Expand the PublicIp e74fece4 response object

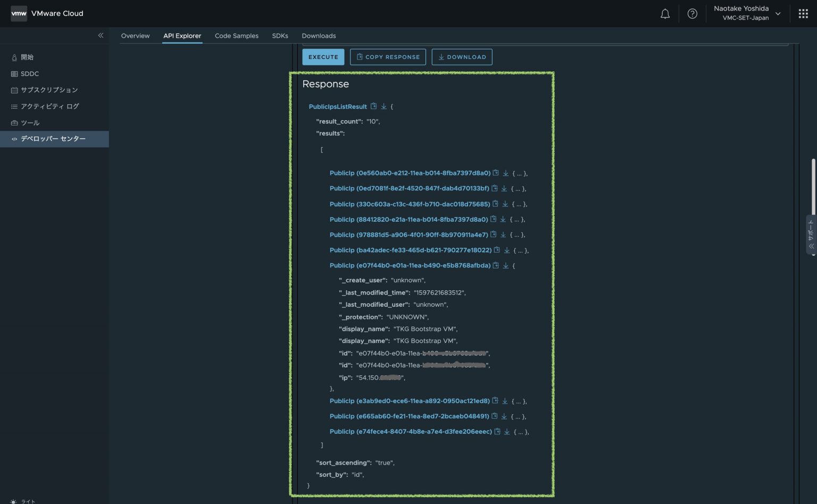click(521, 432)
